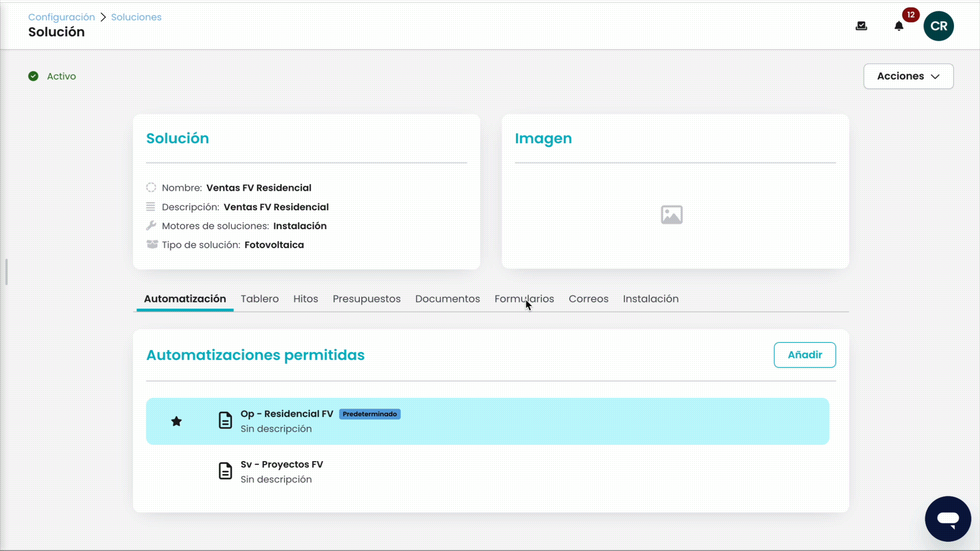This screenshot has height=551, width=980.
Task: Expand the Acciones dropdown
Action: tap(909, 76)
